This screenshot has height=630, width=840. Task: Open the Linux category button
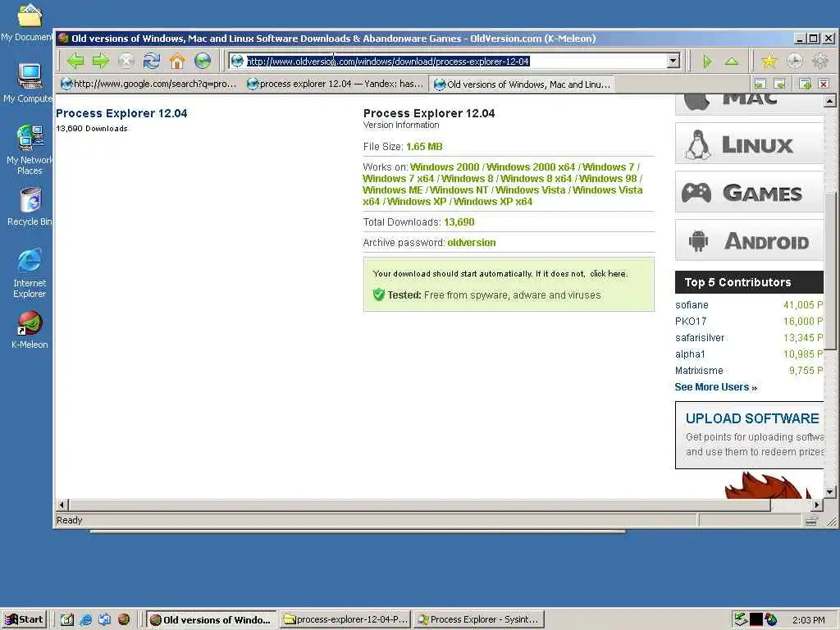[749, 144]
